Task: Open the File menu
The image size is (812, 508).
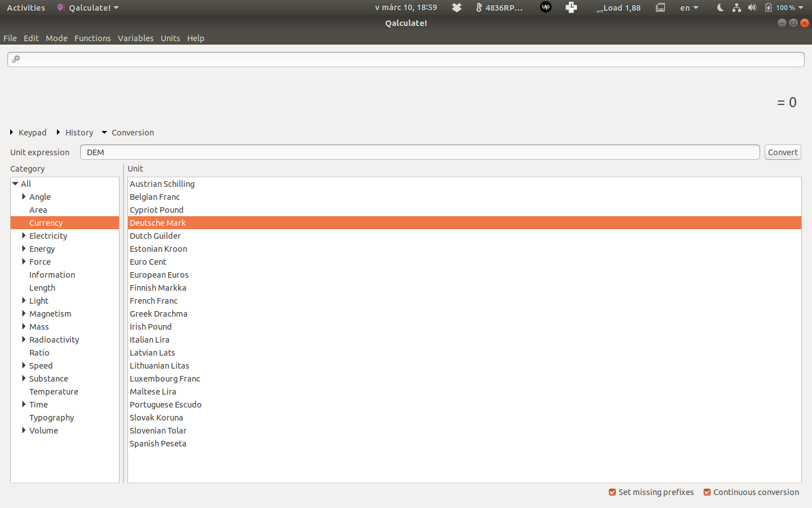Action: click(10, 38)
